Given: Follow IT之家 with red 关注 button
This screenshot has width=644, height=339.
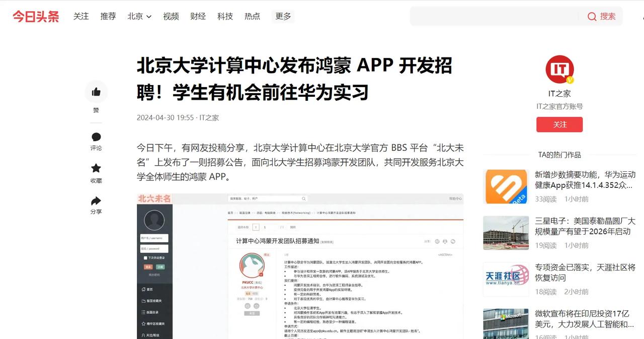Looking at the screenshot, I should pyautogui.click(x=559, y=124).
